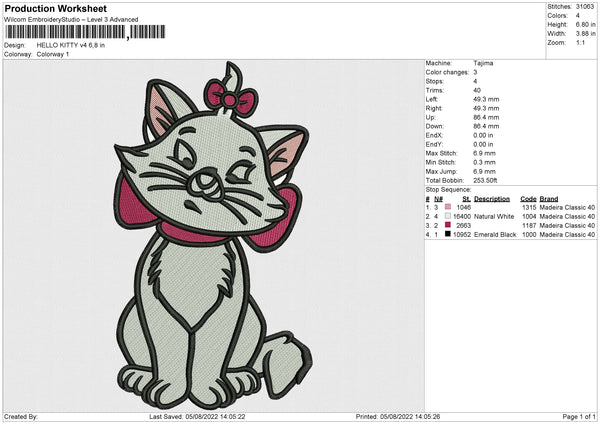Click 'Wilcom EmbroideryStudio – Level 3 Advanced' text
Screen dimensions: 600x424
(x=71, y=20)
